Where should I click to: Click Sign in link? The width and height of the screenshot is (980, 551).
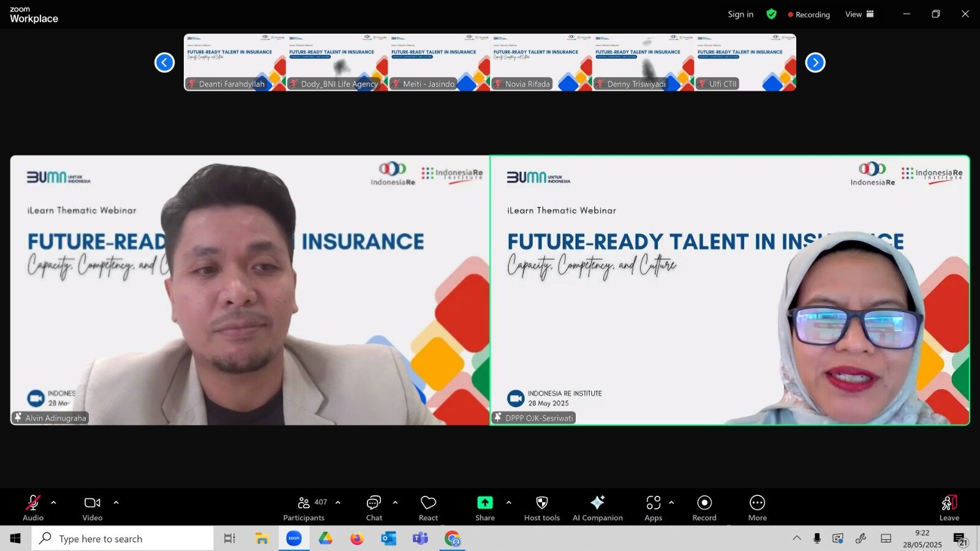coord(741,14)
